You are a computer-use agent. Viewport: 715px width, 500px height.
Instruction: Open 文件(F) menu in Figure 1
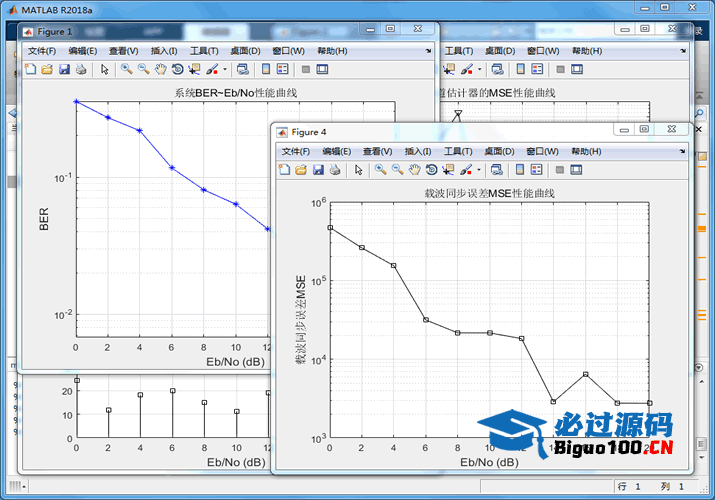point(41,51)
